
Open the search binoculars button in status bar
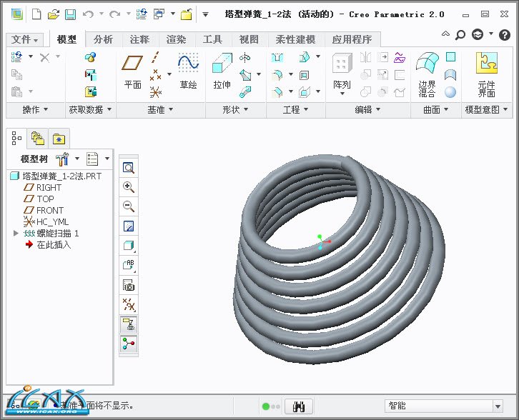pyautogui.click(x=299, y=406)
